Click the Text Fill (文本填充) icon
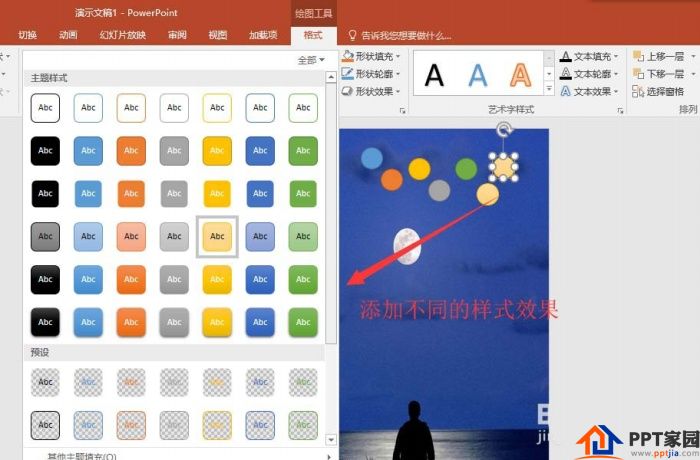The height and width of the screenshot is (460, 700). pos(566,56)
